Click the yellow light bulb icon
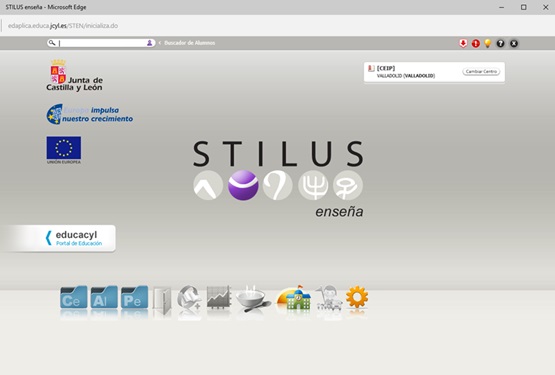The height and width of the screenshot is (375, 555). (x=488, y=43)
